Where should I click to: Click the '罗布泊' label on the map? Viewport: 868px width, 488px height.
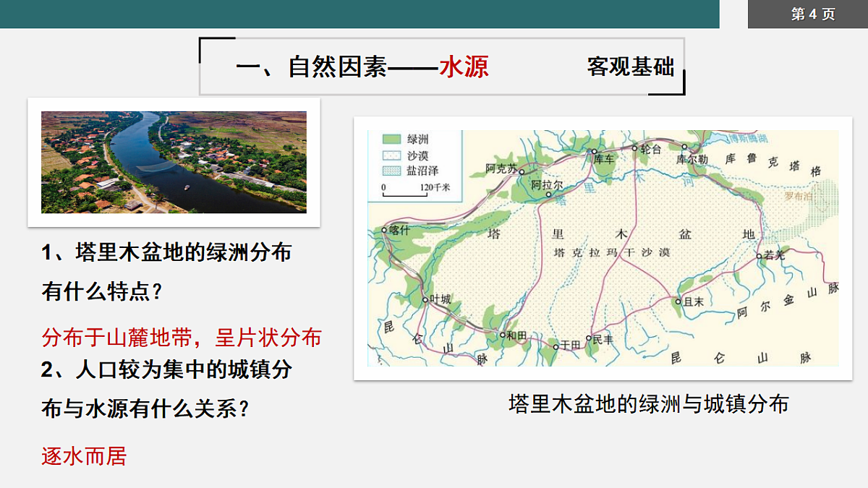[x=799, y=195]
